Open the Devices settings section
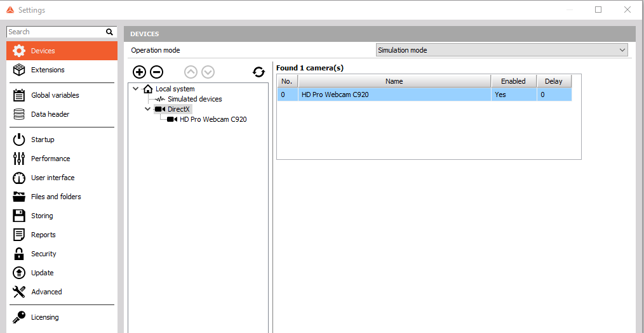 [62, 51]
